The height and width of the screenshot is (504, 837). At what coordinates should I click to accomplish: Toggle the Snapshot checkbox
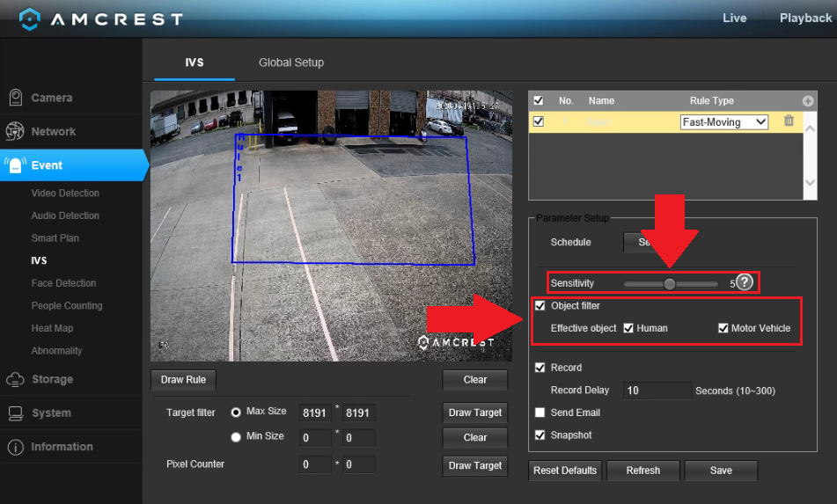pos(540,435)
